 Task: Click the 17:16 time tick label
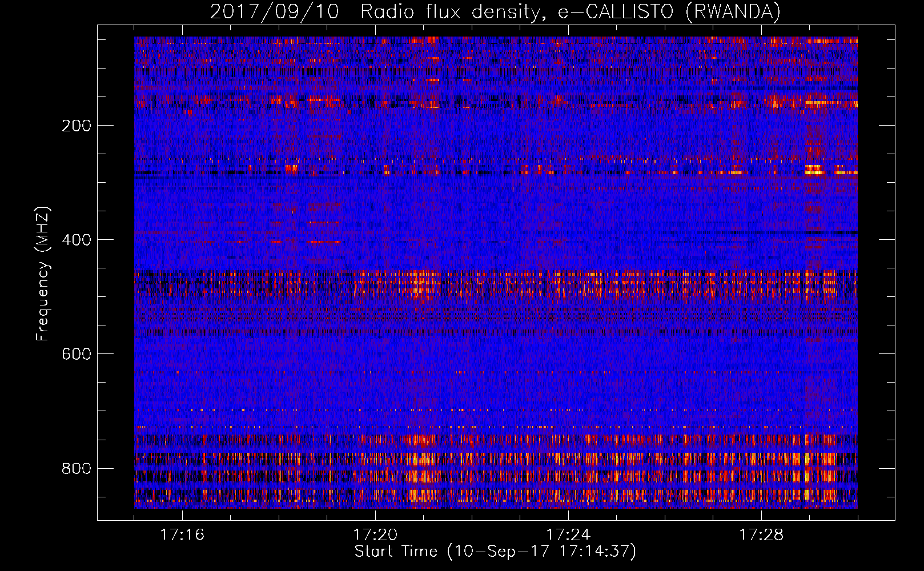pos(182,535)
